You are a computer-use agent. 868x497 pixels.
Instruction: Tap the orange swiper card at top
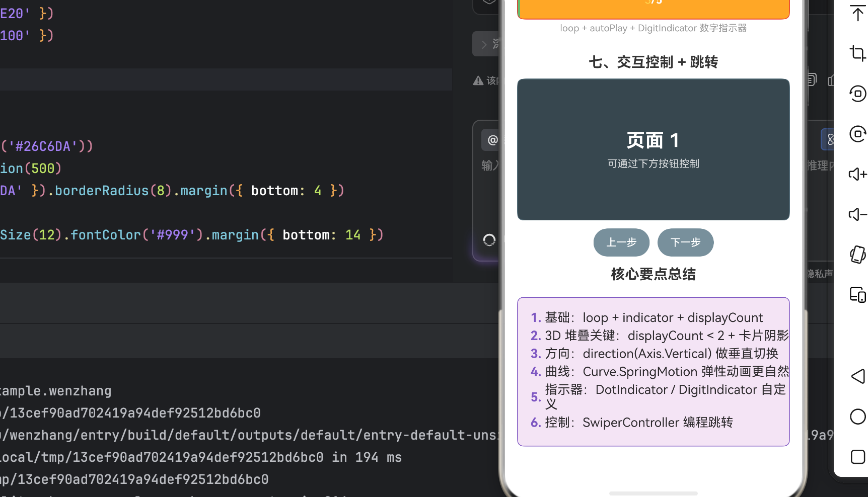(x=654, y=9)
